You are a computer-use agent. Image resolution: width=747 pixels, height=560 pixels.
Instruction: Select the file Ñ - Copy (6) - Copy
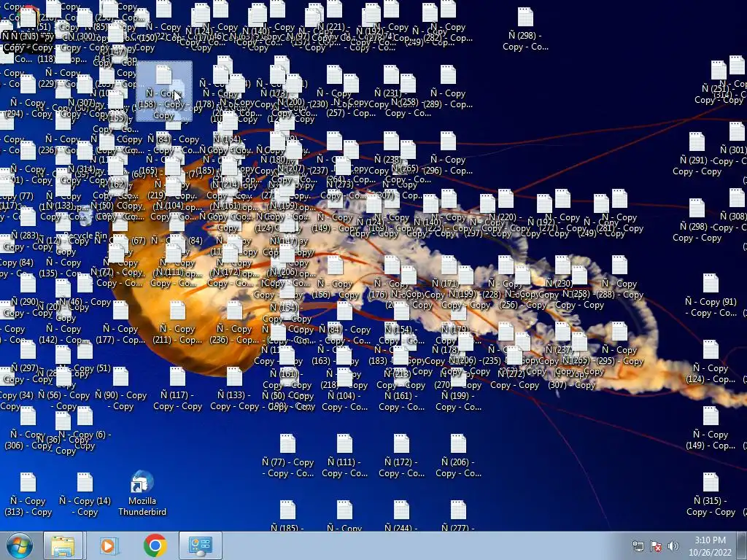click(x=85, y=429)
